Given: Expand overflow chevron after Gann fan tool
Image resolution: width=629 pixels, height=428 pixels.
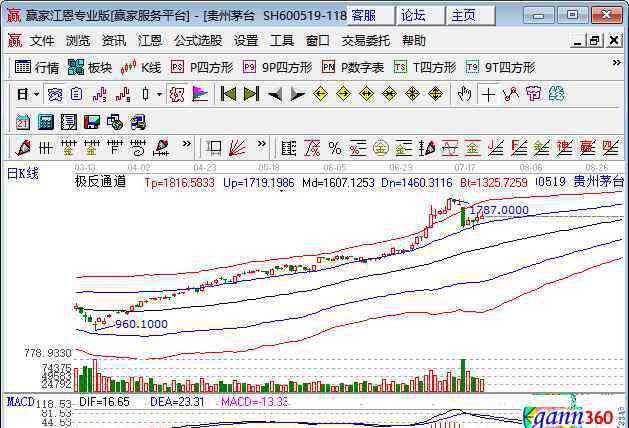Looking at the screenshot, I should click(x=262, y=144).
